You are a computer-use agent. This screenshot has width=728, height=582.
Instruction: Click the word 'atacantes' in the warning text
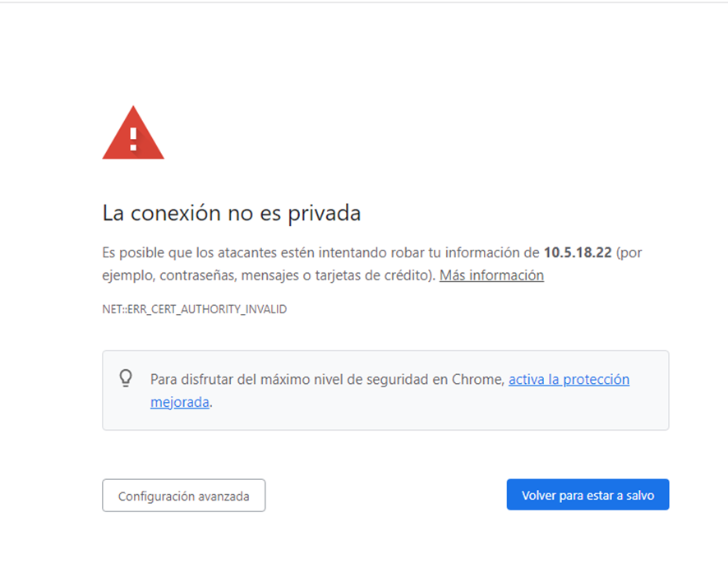tap(251, 252)
